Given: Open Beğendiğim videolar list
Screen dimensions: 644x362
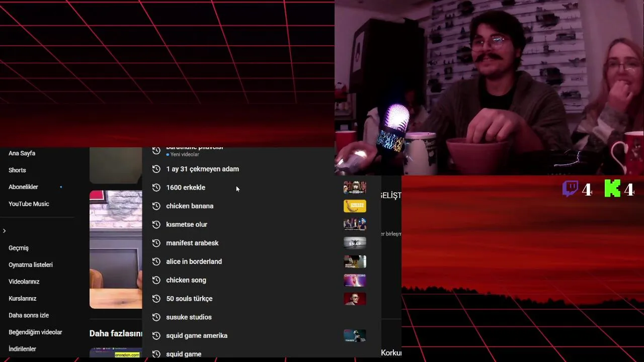Looking at the screenshot, I should (35, 332).
